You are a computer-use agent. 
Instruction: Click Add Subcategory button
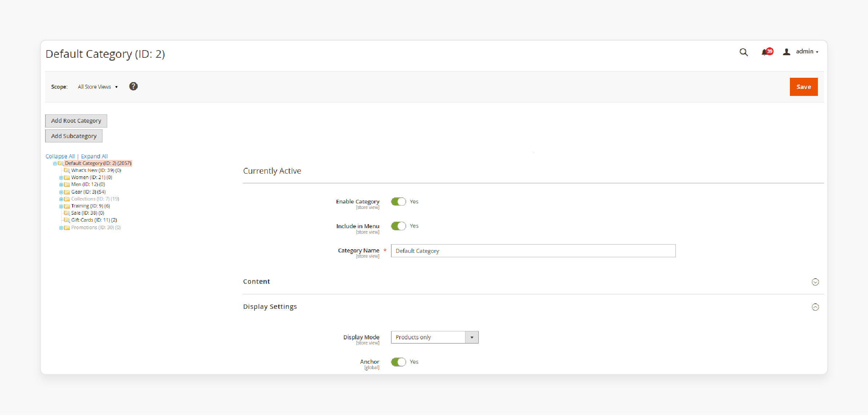[74, 136]
